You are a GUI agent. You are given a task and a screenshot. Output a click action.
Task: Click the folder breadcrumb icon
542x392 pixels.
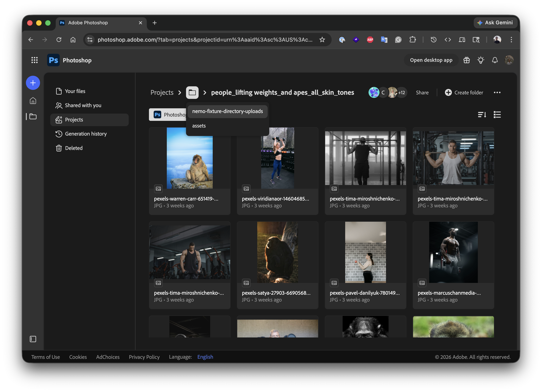click(x=192, y=92)
